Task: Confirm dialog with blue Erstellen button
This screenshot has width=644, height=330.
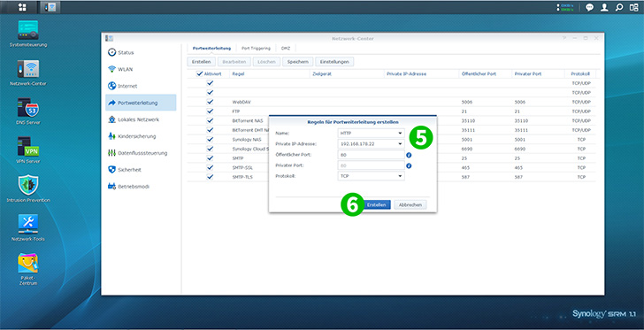Action: (376, 204)
